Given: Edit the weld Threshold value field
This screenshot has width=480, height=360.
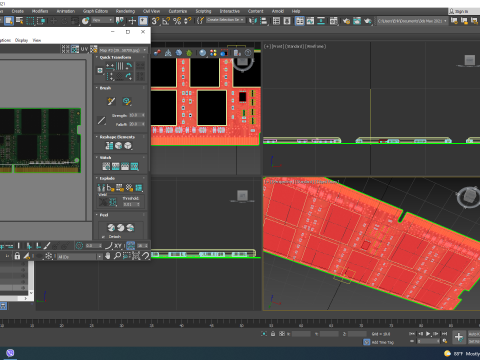Looking at the screenshot, I should pyautogui.click(x=131, y=204).
